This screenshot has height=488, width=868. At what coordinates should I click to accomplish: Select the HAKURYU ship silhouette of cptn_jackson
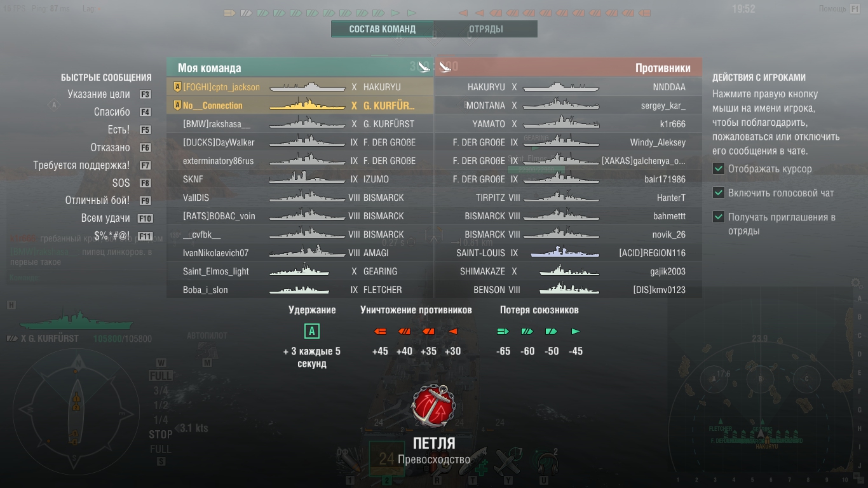(x=308, y=87)
